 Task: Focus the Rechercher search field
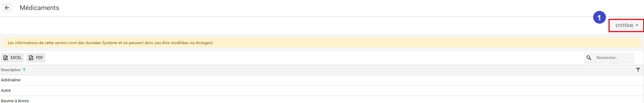(x=614, y=58)
